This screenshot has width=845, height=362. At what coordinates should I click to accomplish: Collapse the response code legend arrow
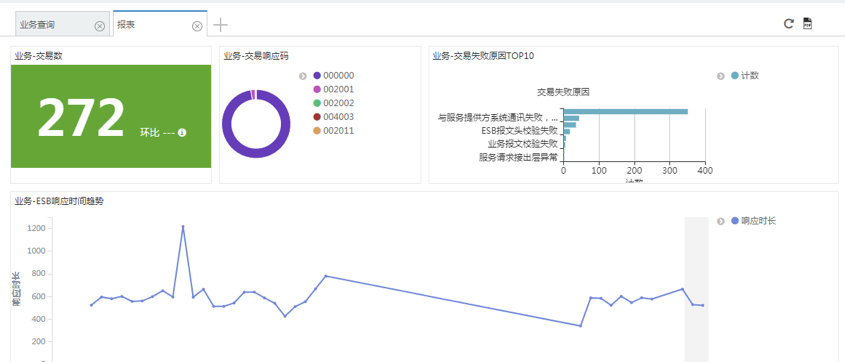click(x=303, y=76)
